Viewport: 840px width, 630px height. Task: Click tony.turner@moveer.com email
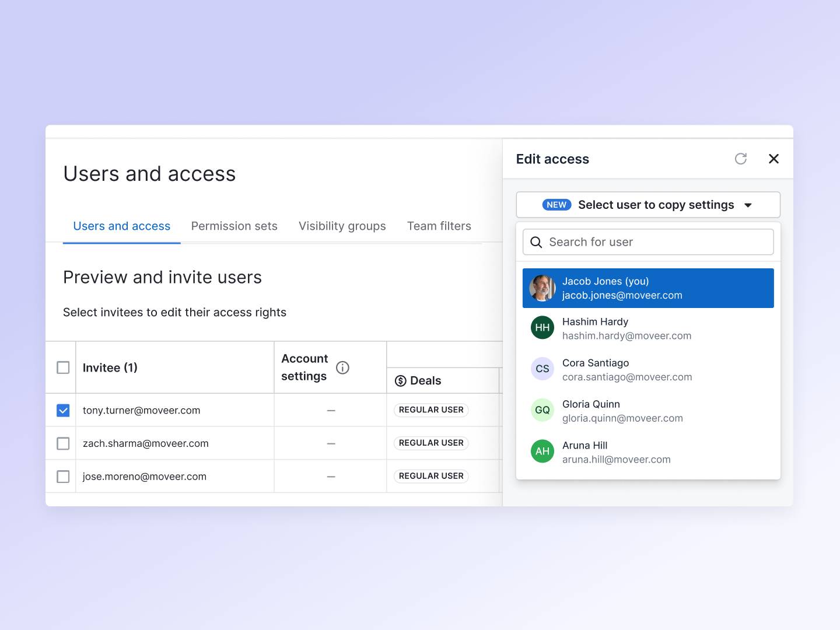point(142,411)
